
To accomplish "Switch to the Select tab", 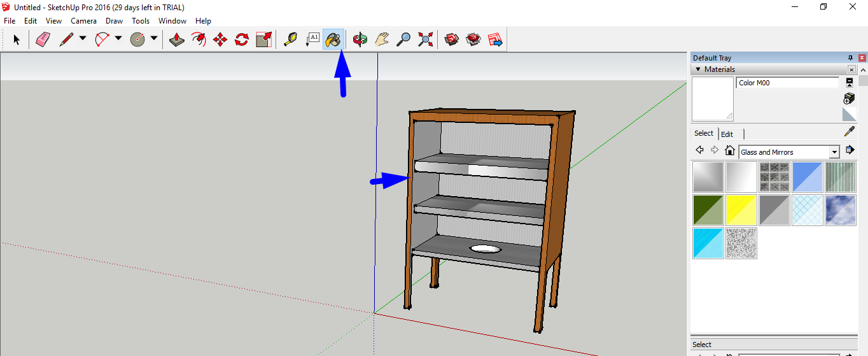I will tap(704, 133).
